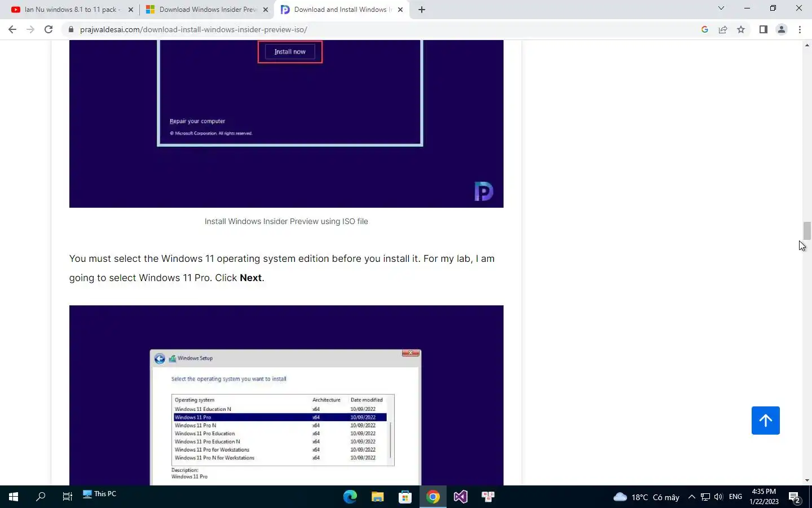Open File Explorer from taskbar

click(378, 497)
